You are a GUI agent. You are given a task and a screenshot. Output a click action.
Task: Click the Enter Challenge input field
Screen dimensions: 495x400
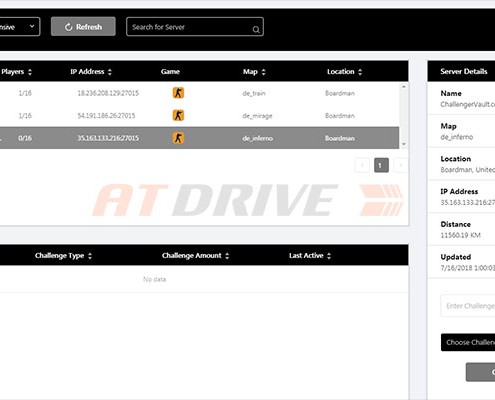(468, 306)
